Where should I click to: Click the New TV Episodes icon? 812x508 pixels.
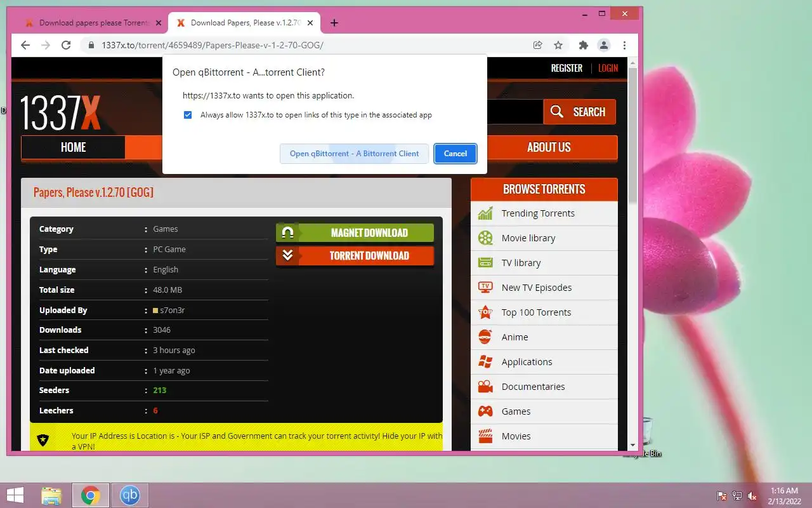485,288
